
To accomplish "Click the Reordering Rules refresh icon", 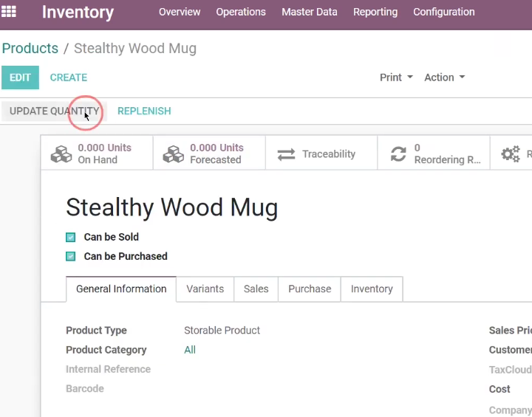I will [x=398, y=154].
